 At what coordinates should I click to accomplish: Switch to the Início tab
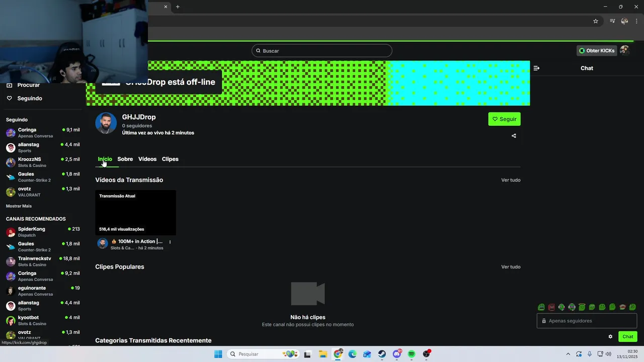(105, 159)
